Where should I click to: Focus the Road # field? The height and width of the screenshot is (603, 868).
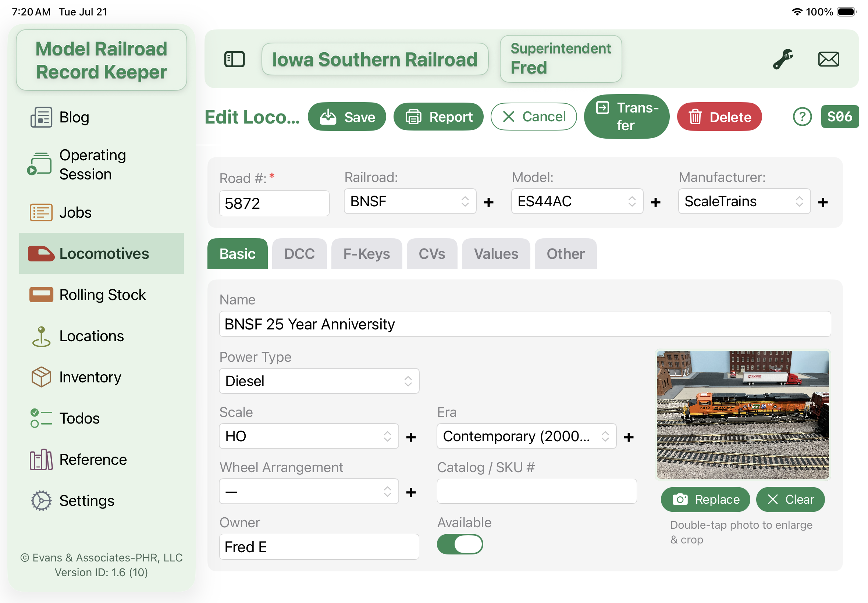point(274,203)
